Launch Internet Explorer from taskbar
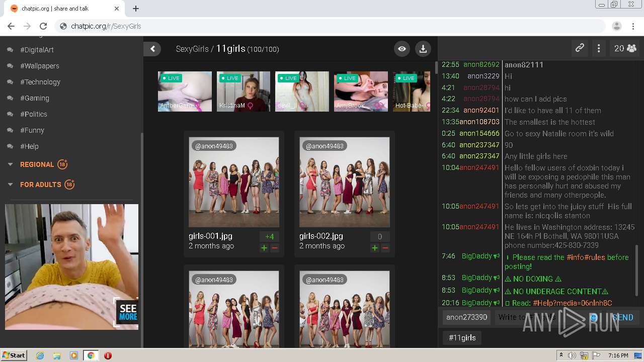The image size is (644, 362). (40, 355)
